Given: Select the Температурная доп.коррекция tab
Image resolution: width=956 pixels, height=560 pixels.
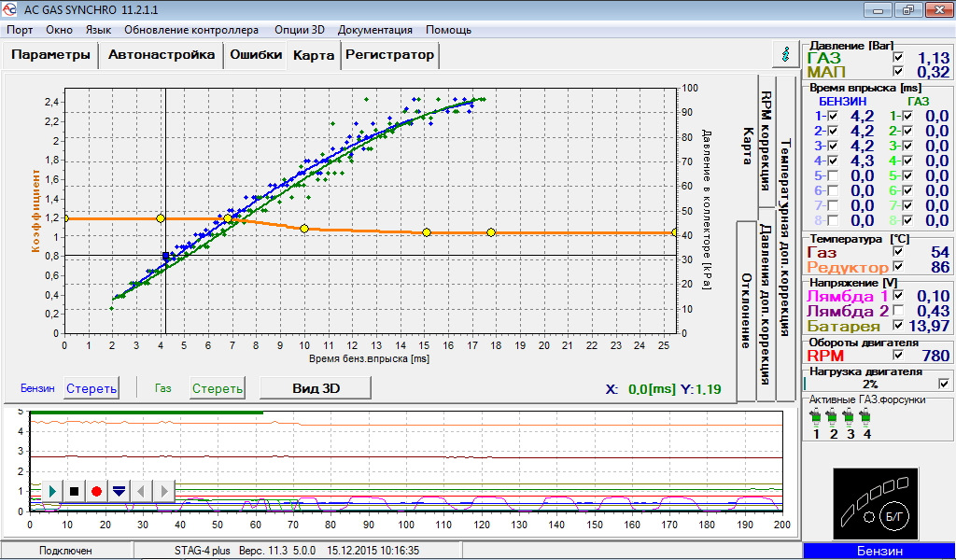Looking at the screenshot, I should tap(785, 238).
